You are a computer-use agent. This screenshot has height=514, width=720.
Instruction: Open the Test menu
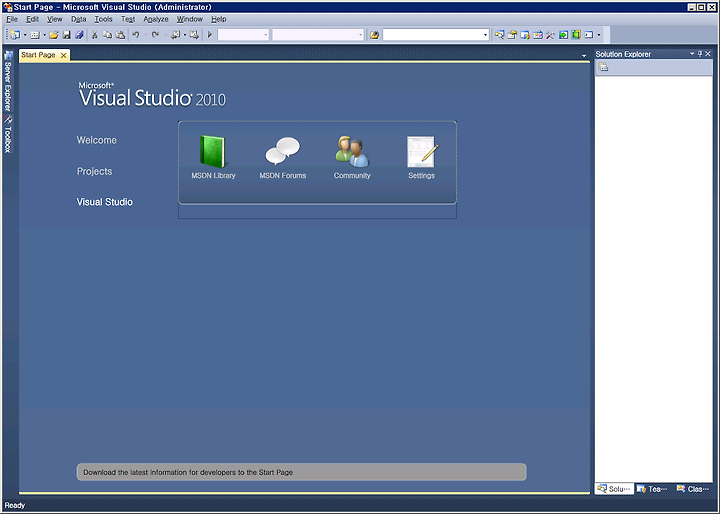pos(128,19)
